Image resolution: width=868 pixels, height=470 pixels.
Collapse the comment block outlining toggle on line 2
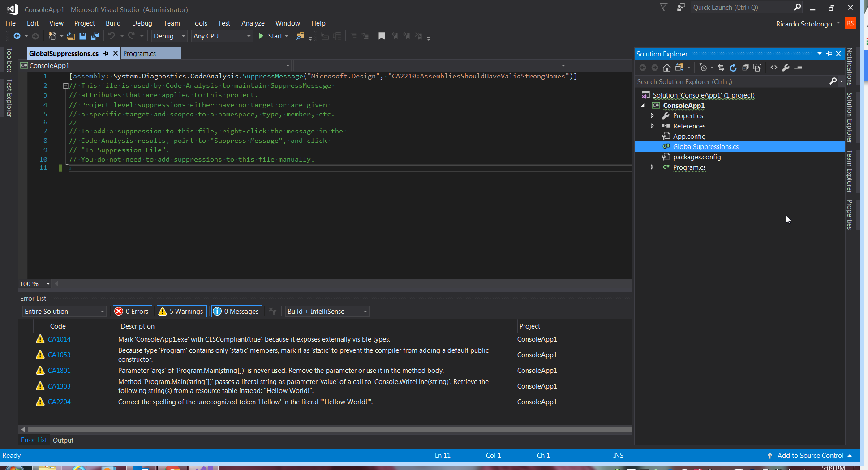tap(66, 85)
